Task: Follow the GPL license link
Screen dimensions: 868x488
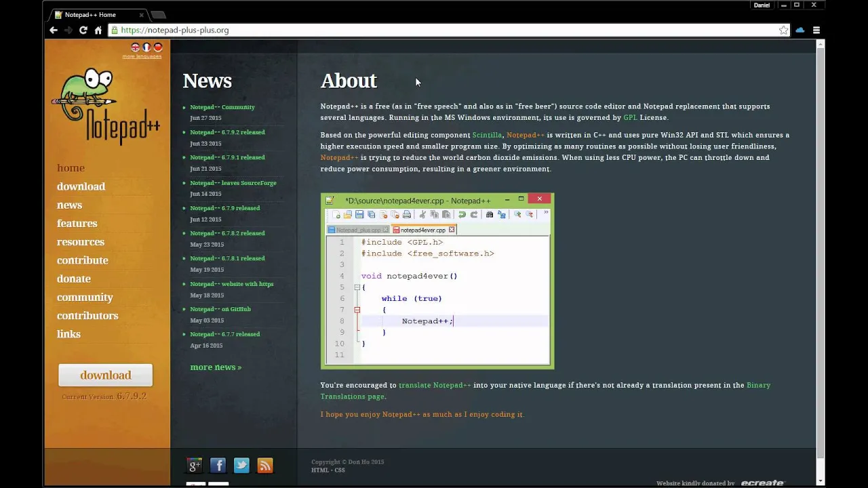Action: [x=630, y=117]
